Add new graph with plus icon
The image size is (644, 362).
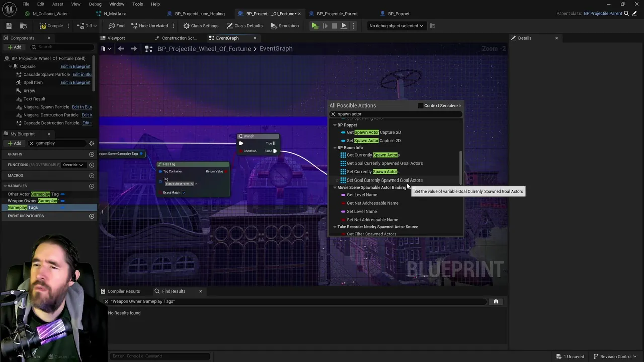pos(92,154)
